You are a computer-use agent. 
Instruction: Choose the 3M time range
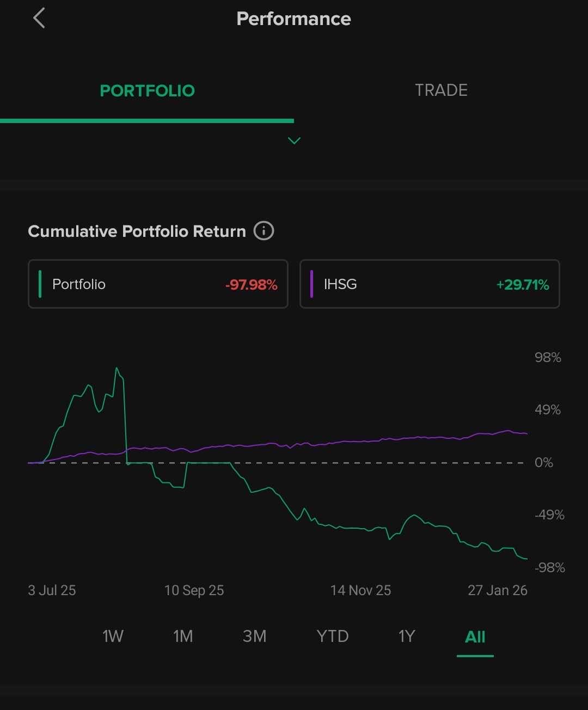[x=254, y=636]
